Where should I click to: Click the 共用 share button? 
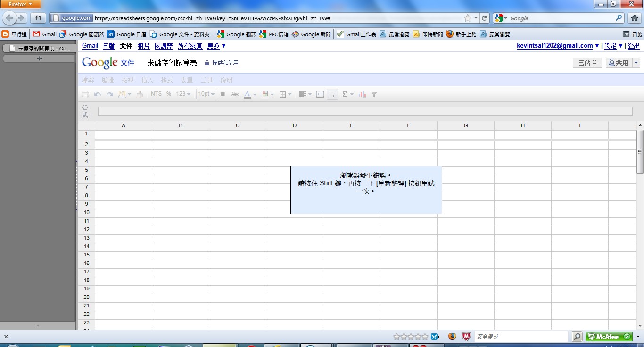[x=619, y=63]
